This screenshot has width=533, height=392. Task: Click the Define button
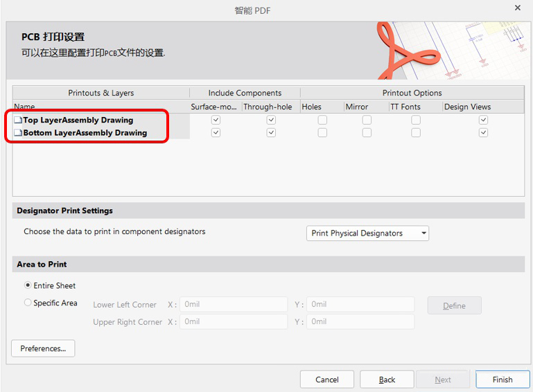454,305
